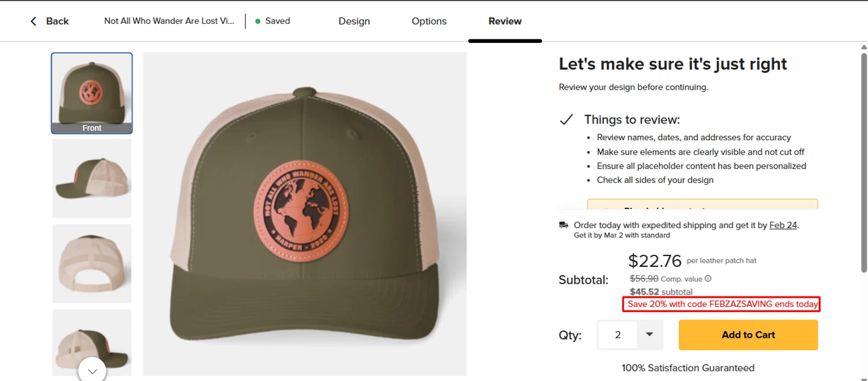The width and height of the screenshot is (868, 381).
Task: Open the Feb 24 delivery date link
Action: click(783, 225)
